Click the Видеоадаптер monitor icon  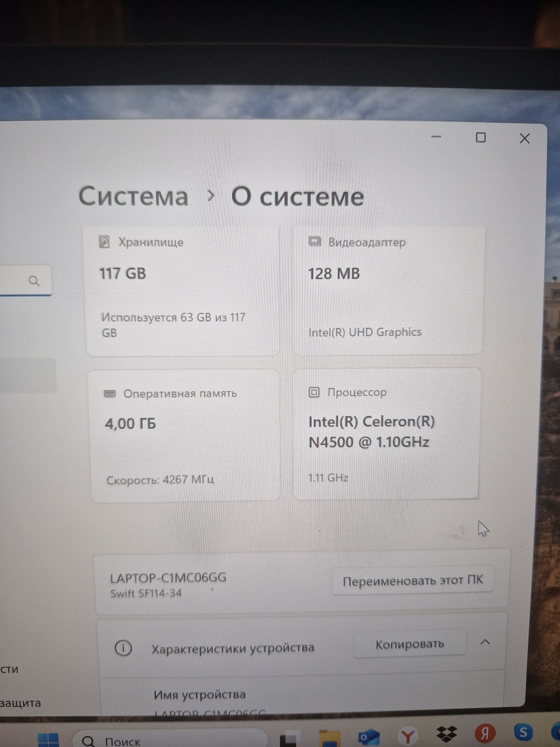click(315, 242)
